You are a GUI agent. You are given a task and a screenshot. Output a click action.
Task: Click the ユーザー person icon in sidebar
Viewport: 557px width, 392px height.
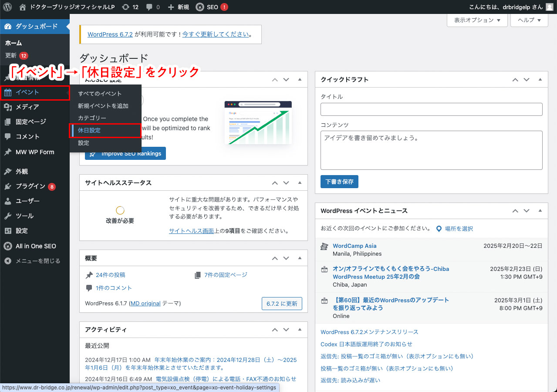[x=8, y=201]
